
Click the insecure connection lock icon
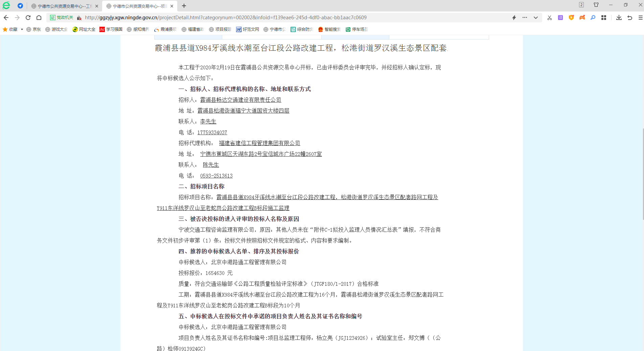click(79, 18)
